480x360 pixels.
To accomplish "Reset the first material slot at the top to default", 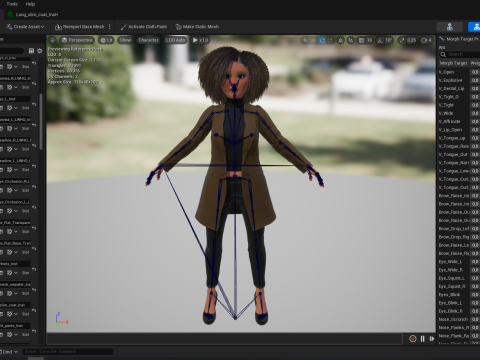I will (x=34, y=63).
